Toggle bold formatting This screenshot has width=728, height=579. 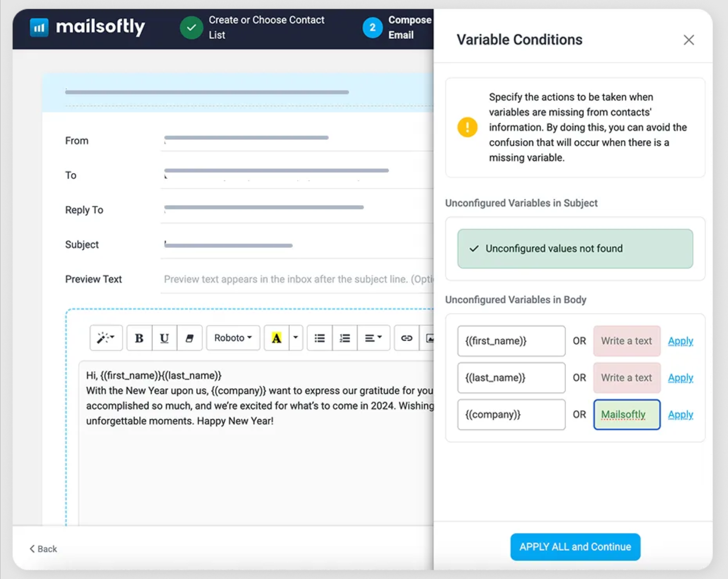pyautogui.click(x=139, y=338)
